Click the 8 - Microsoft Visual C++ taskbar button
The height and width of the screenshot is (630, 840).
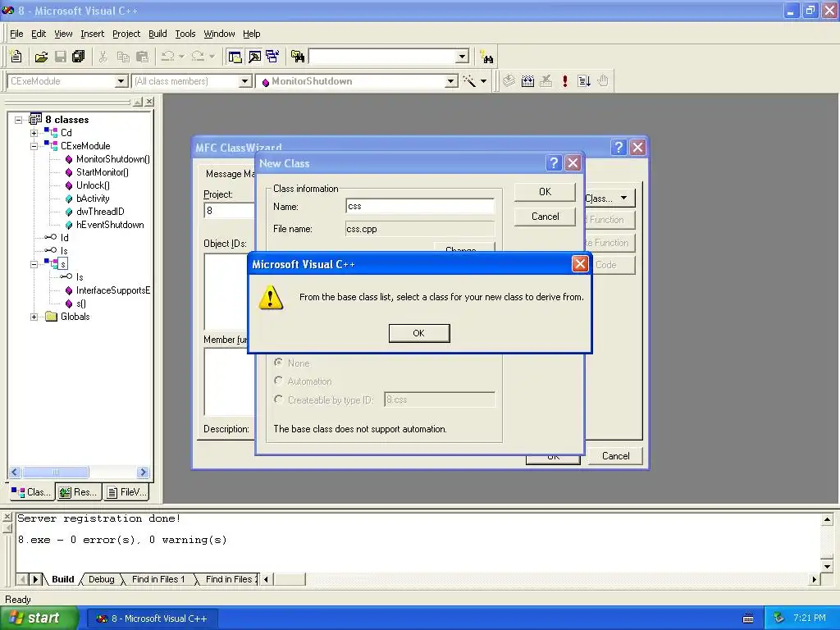click(152, 619)
